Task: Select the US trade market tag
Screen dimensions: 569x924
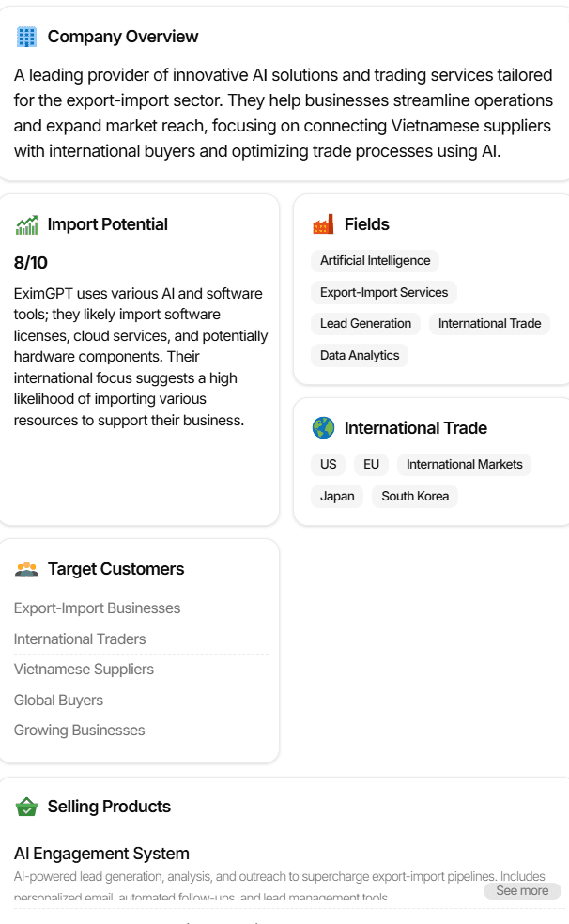Action: 328,464
